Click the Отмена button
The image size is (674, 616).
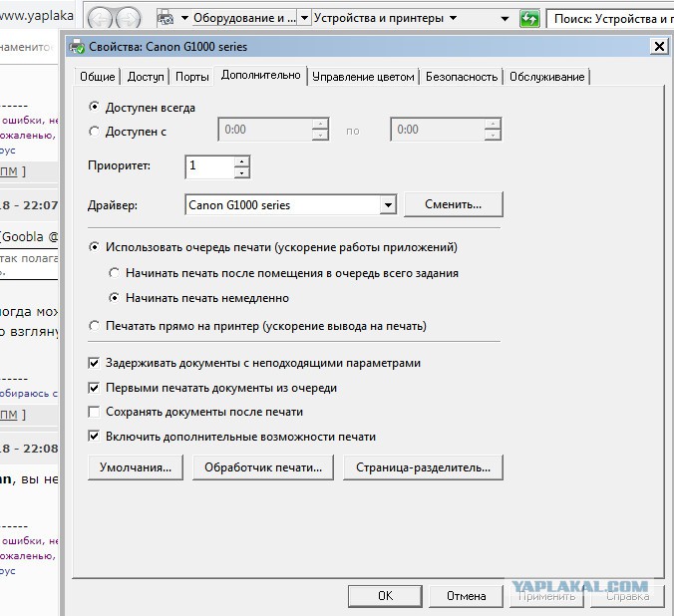pyautogui.click(x=466, y=596)
